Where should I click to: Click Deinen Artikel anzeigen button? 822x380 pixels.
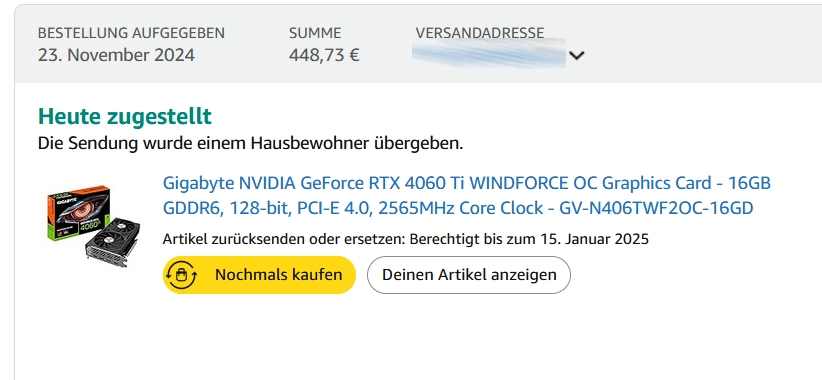[x=469, y=275]
